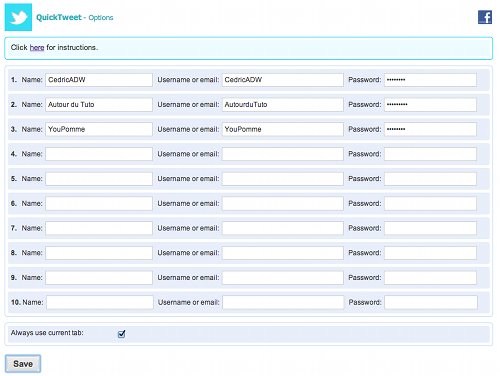
Task: Click the empty Name field in row 10
Action: point(100,302)
